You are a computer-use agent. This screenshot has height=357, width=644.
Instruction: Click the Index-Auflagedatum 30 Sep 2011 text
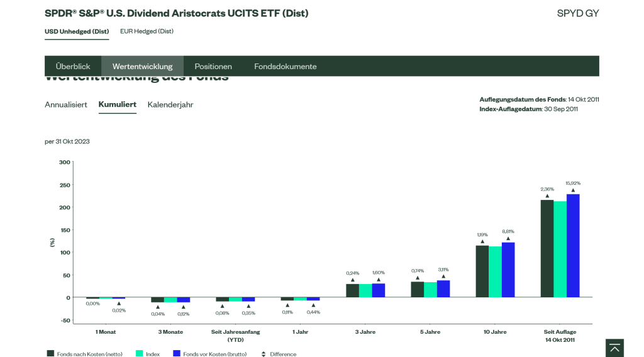528,109
